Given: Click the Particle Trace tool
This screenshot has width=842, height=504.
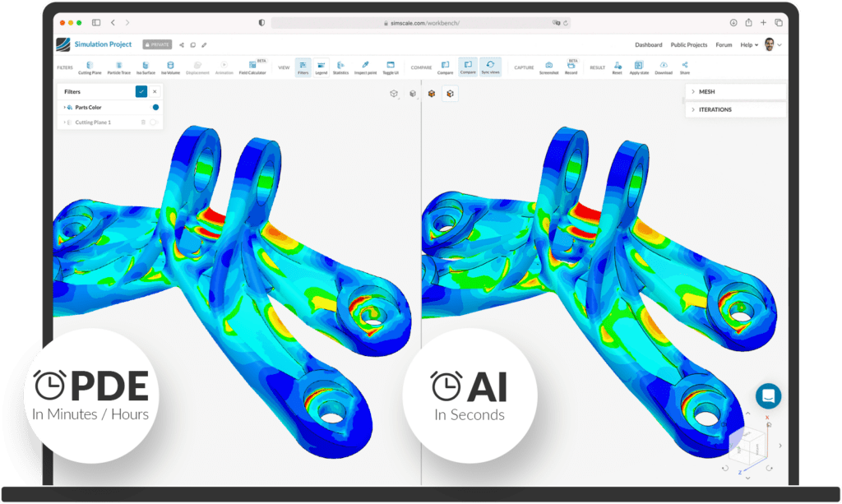Looking at the screenshot, I should [119, 66].
